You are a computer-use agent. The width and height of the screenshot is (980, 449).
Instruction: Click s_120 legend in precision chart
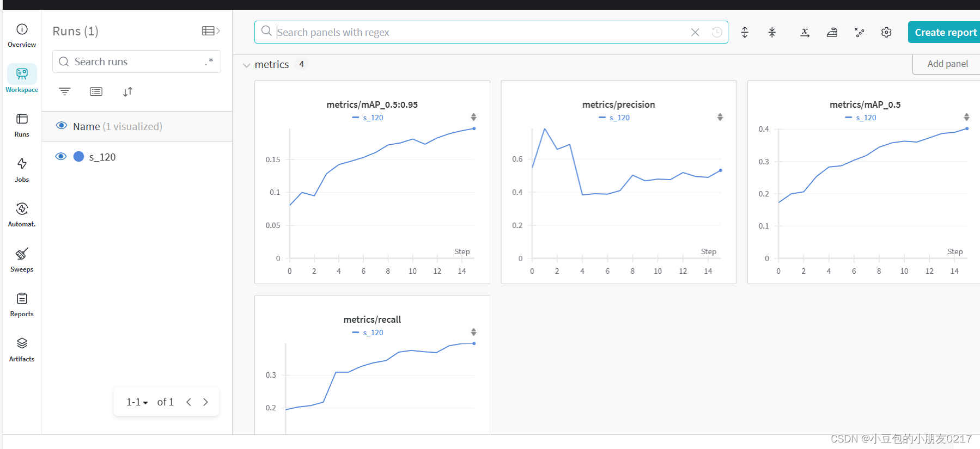tap(614, 118)
